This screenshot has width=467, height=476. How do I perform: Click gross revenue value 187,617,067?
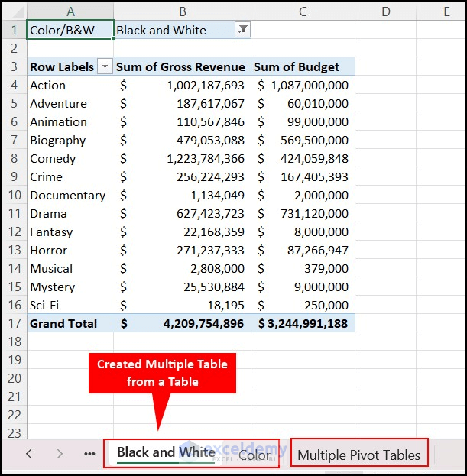pyautogui.click(x=211, y=104)
